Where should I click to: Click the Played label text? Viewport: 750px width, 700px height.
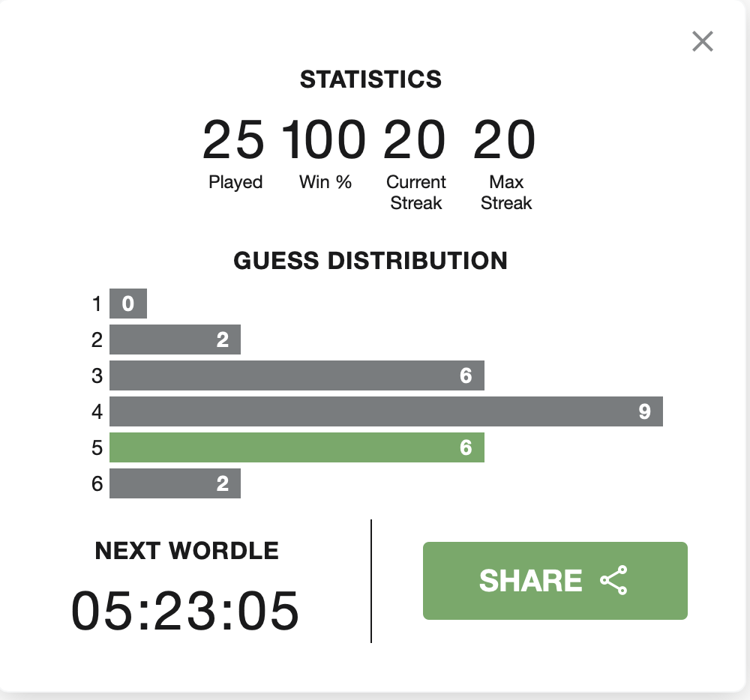(x=235, y=183)
